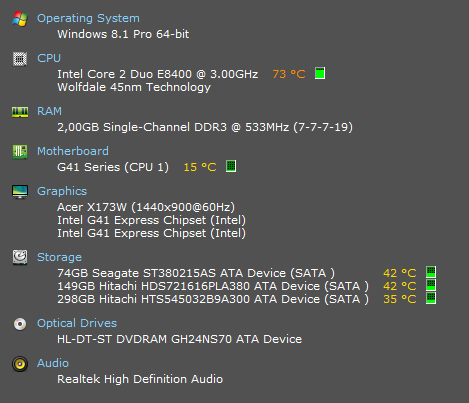Click the Optical Drives disc icon
The height and width of the screenshot is (403, 469).
tap(20, 324)
